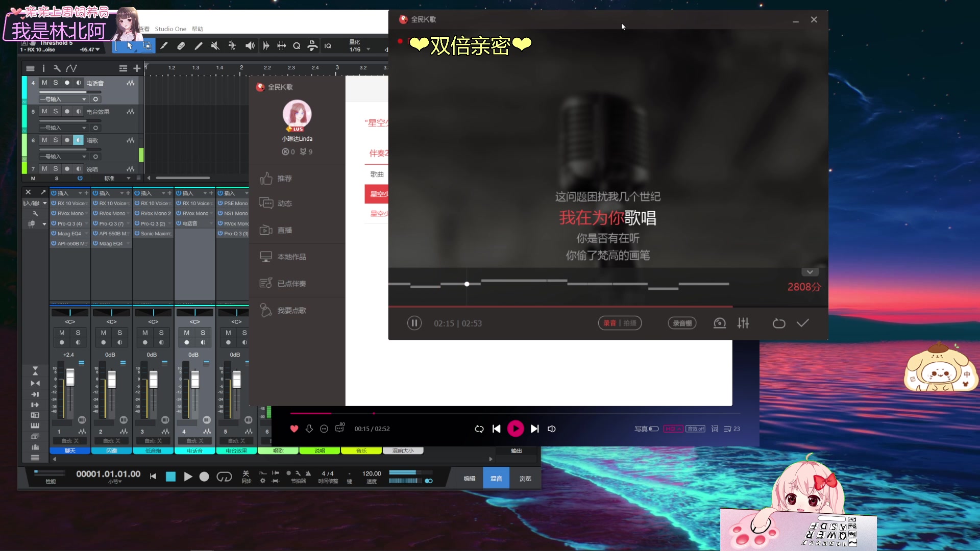The width and height of the screenshot is (980, 551).
Task: Click the Q quantize toolbar button
Action: click(297, 46)
